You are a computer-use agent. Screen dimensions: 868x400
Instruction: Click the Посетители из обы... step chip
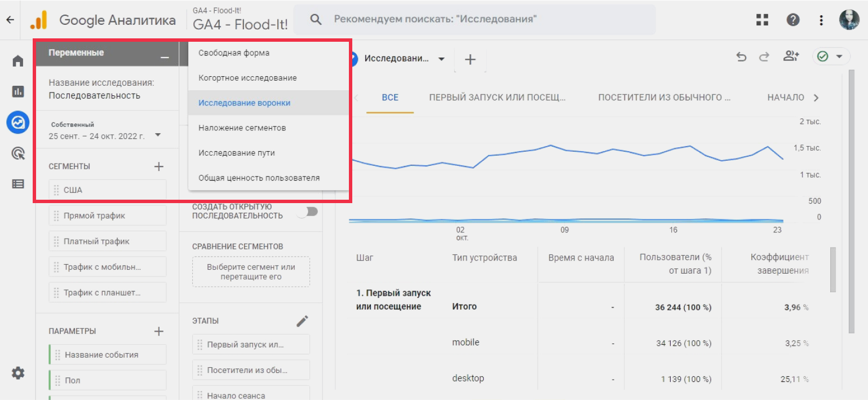tap(251, 370)
